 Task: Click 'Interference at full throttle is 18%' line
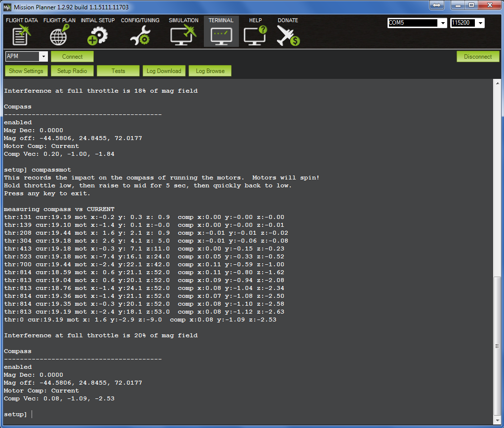[x=101, y=91]
